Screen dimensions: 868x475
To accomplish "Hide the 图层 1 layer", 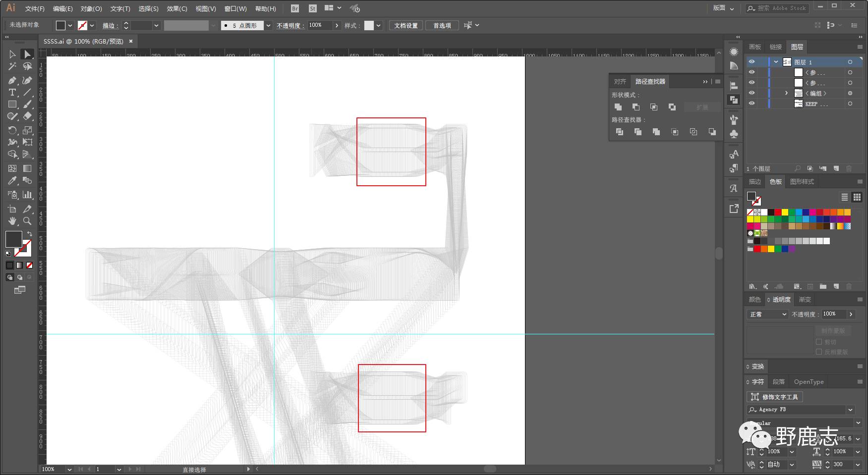I will (752, 62).
